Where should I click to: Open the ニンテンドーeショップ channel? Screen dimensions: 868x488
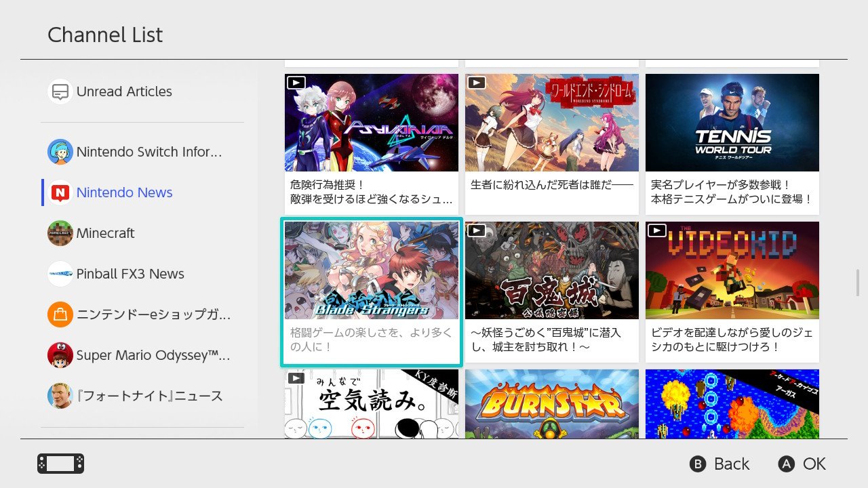(142, 314)
